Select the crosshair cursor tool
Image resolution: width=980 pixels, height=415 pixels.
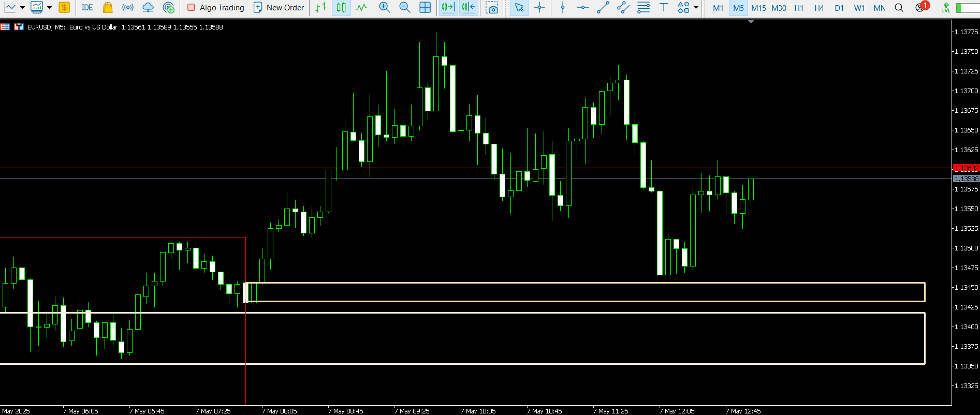tap(539, 8)
